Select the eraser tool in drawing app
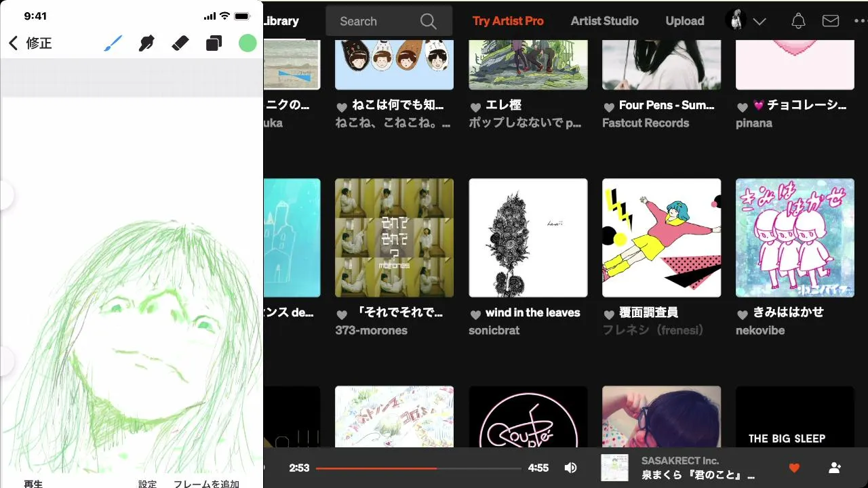This screenshot has height=488, width=868. point(180,43)
